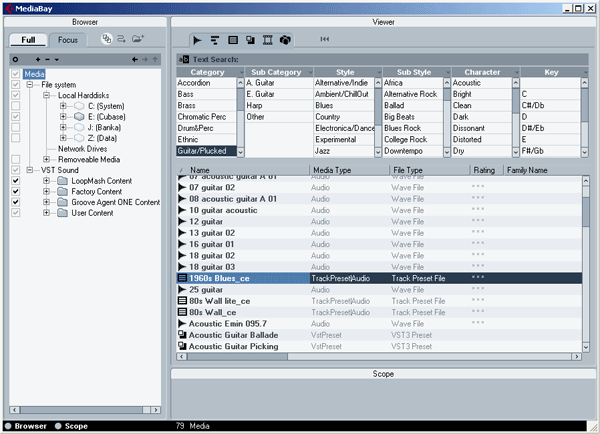Expand the E: (Cubase) drive node
This screenshot has height=434, width=600.
pos(63,116)
